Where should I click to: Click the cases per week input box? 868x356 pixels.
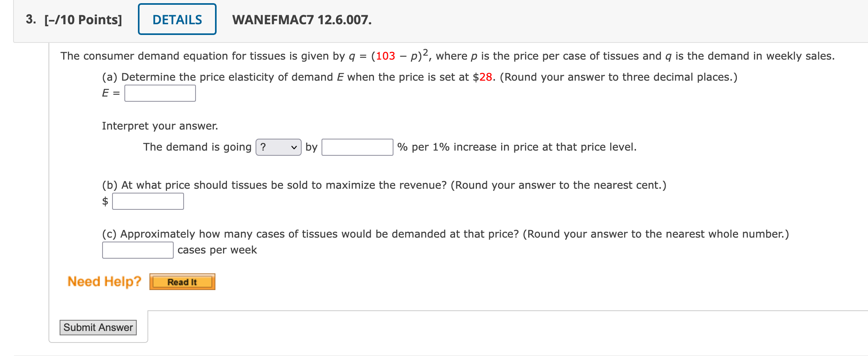coord(138,250)
